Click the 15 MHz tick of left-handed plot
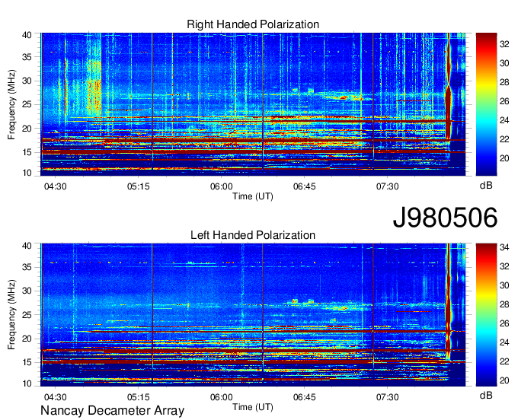Image resolution: width=518 pixels, height=420 pixels. coord(27,362)
